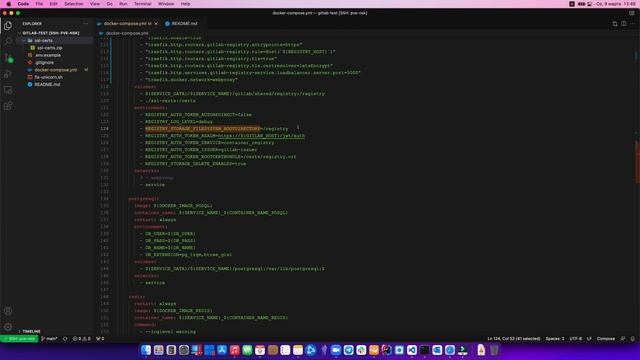Screen dimensions: 640x360
Task: Open the Extensions view
Action: [8, 106]
